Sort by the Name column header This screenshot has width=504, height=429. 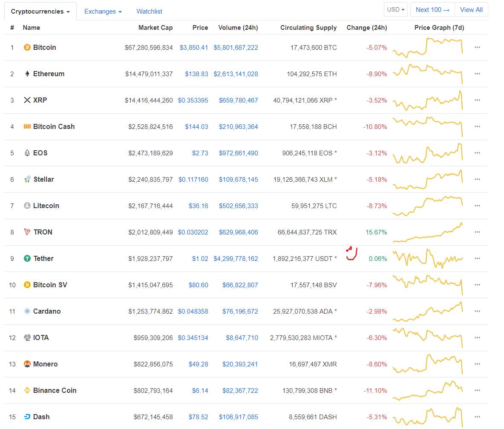31,28
